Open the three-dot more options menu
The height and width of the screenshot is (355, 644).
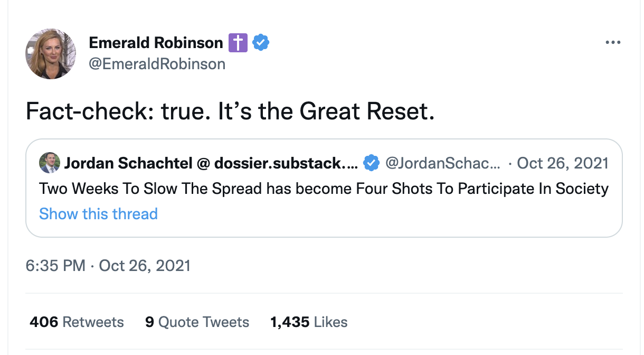click(x=612, y=43)
